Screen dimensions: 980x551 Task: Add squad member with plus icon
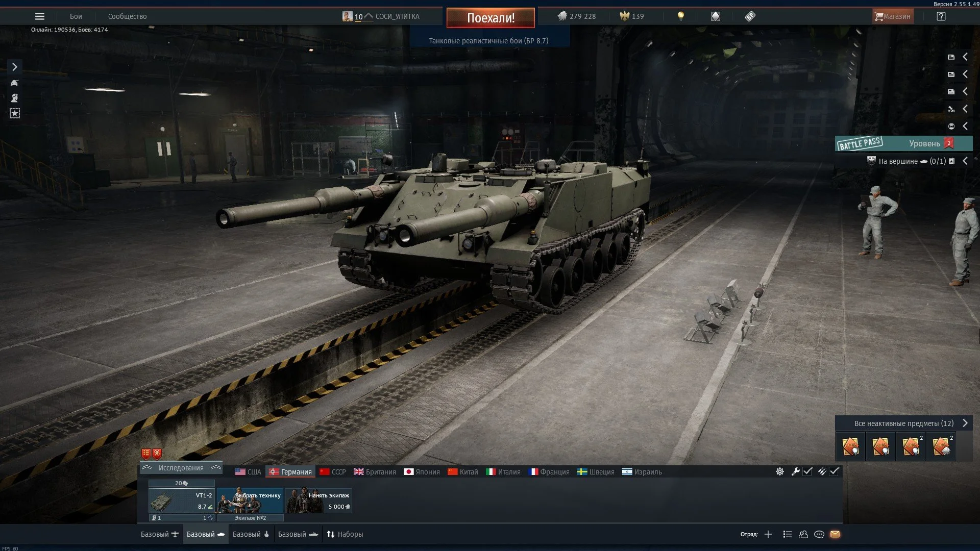pyautogui.click(x=768, y=534)
